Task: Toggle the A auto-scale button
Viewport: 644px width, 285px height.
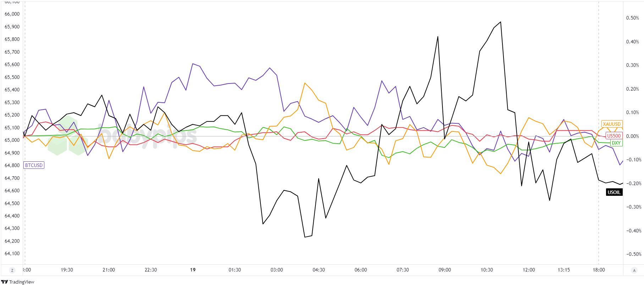Action: (x=634, y=270)
